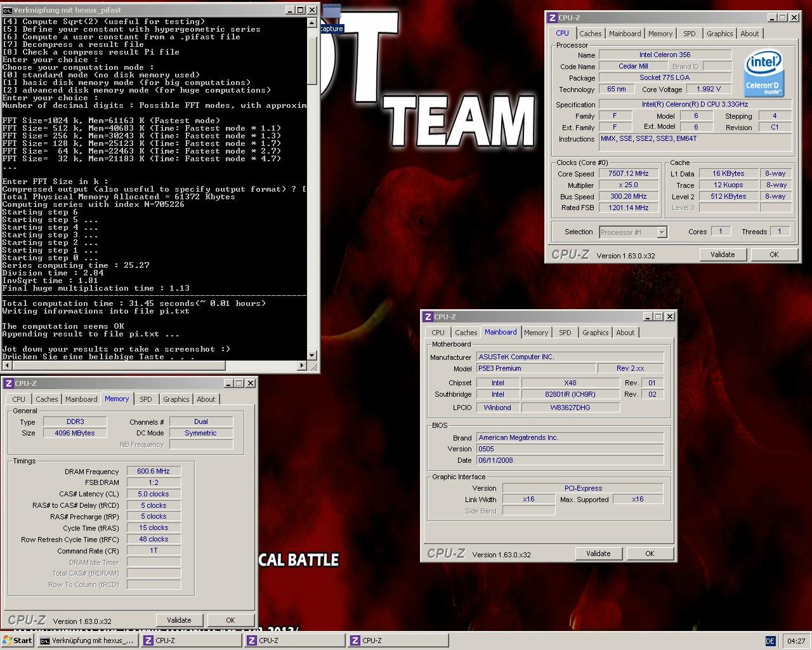Click Core Voltage value 1.992 V
The height and width of the screenshot is (650, 812).
[708, 90]
